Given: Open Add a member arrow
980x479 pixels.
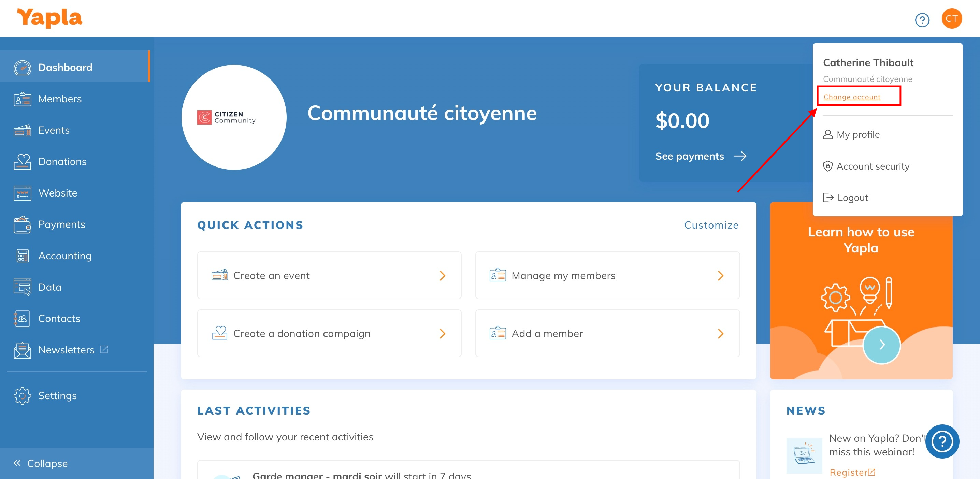Looking at the screenshot, I should point(720,334).
